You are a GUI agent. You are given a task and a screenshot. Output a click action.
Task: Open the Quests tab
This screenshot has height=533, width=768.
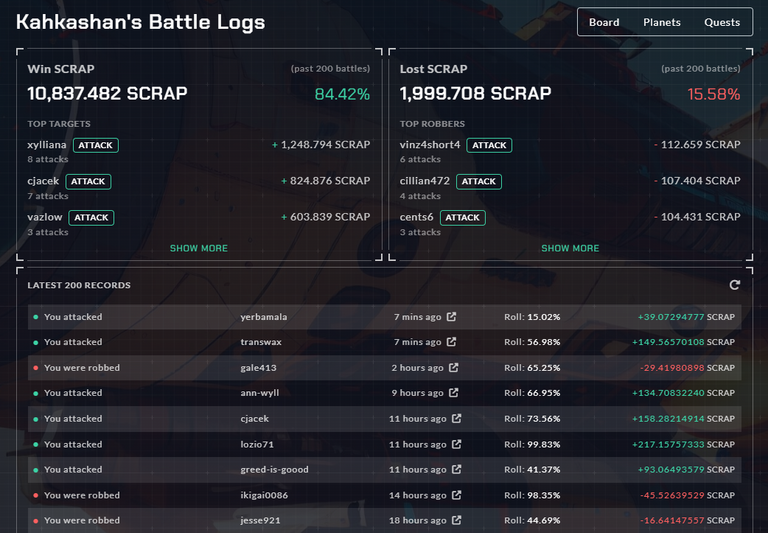[x=722, y=22]
